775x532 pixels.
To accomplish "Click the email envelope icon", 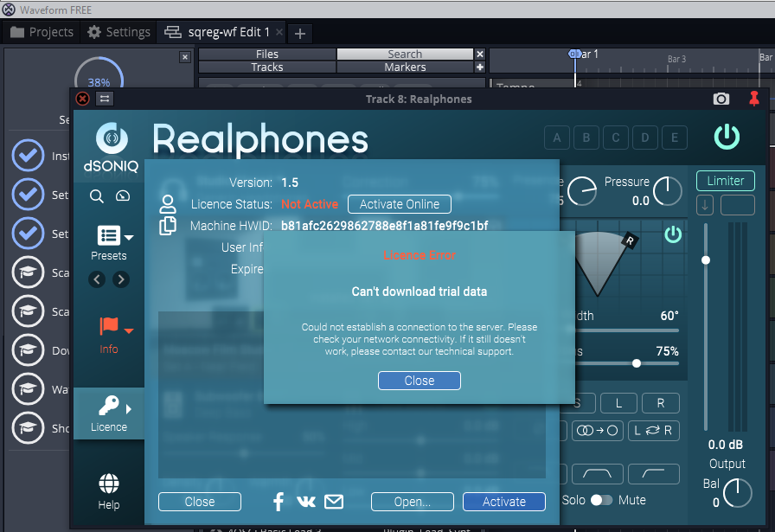I will click(334, 502).
